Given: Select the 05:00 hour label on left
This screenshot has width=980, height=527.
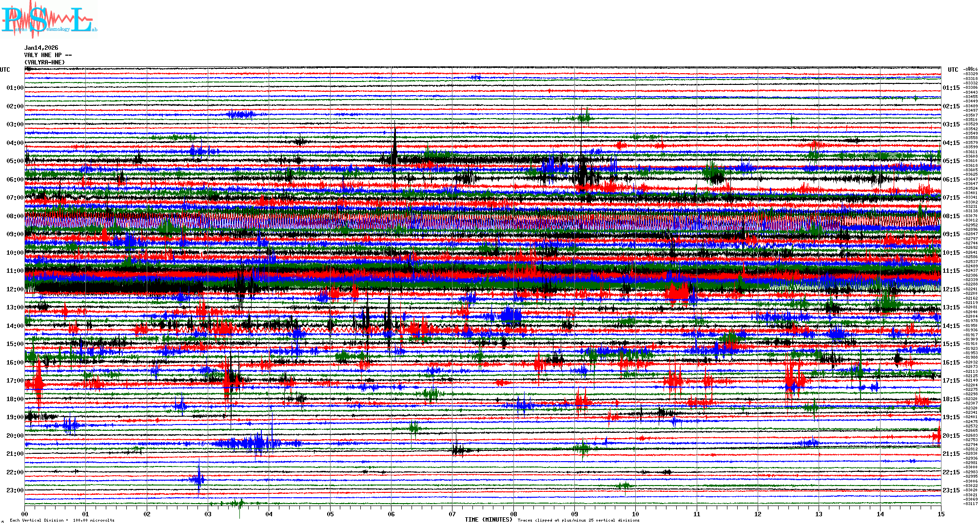Looking at the screenshot, I should pos(15,161).
